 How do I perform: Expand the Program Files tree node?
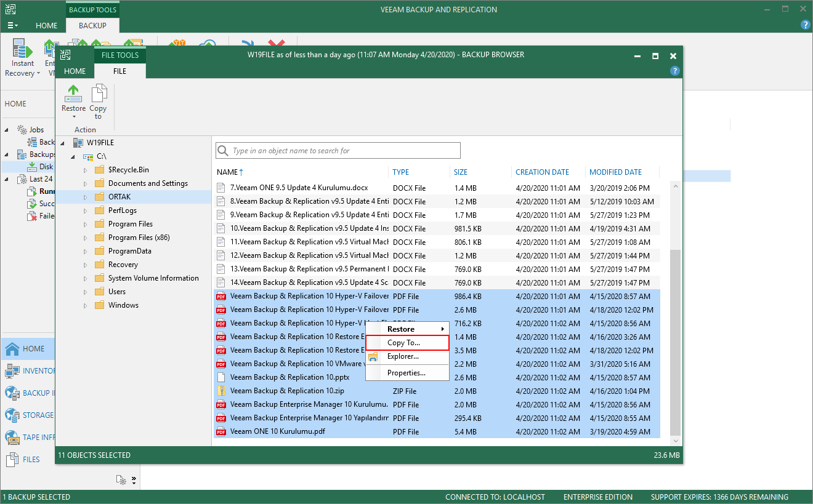86,224
